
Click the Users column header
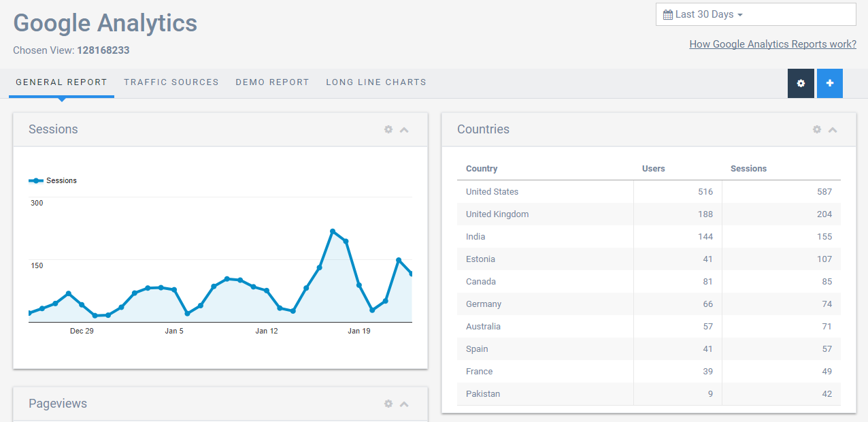coord(653,169)
